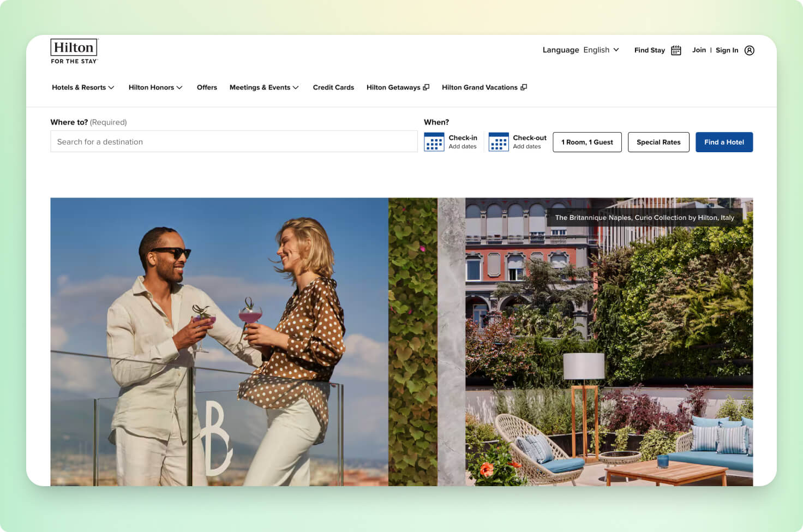Open the Check-in calendar icon
The width and height of the screenshot is (803, 532).
click(x=434, y=142)
